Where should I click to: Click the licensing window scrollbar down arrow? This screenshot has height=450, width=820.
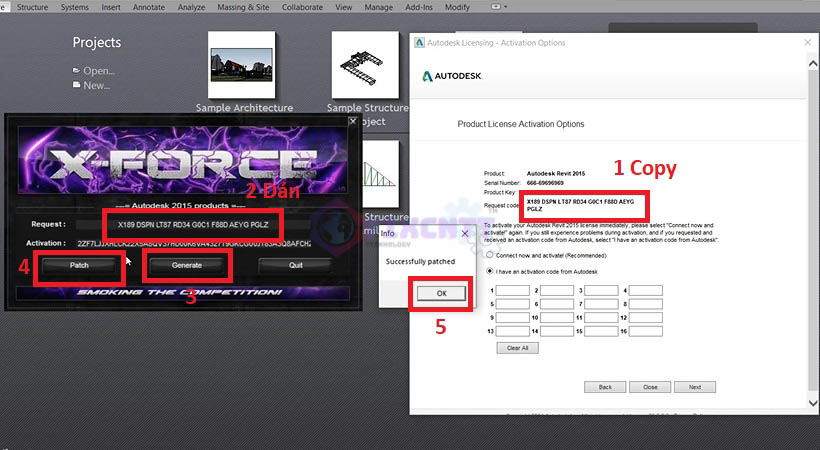point(813,403)
